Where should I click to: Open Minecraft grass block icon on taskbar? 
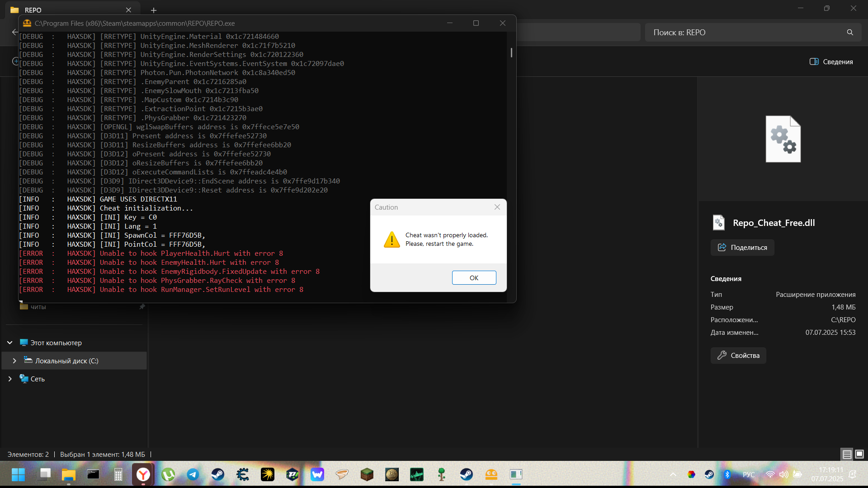coord(367,474)
